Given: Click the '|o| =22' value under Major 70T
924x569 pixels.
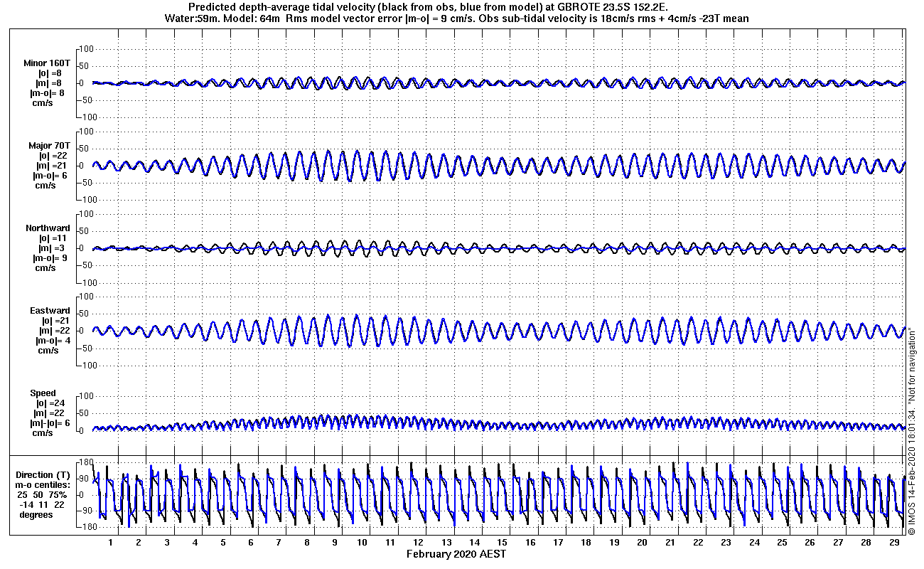Looking at the screenshot, I should tap(53, 156).
